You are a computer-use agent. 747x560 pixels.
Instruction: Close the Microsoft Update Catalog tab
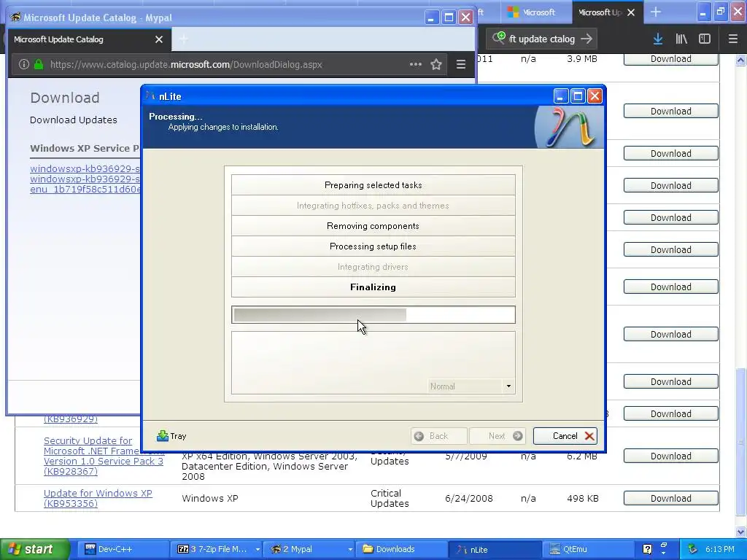point(159,39)
